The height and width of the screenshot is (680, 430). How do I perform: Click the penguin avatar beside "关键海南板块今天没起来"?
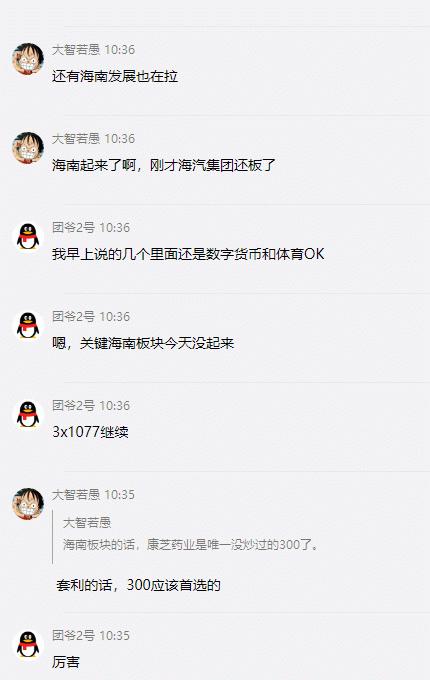click(28, 326)
